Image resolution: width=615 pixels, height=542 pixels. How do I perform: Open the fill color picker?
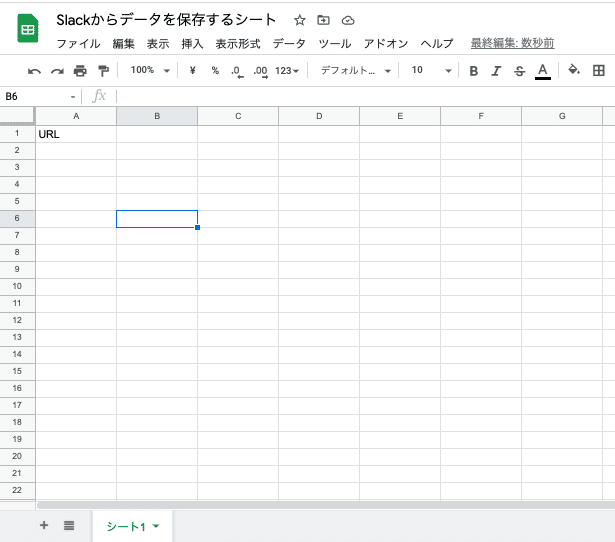pos(574,70)
